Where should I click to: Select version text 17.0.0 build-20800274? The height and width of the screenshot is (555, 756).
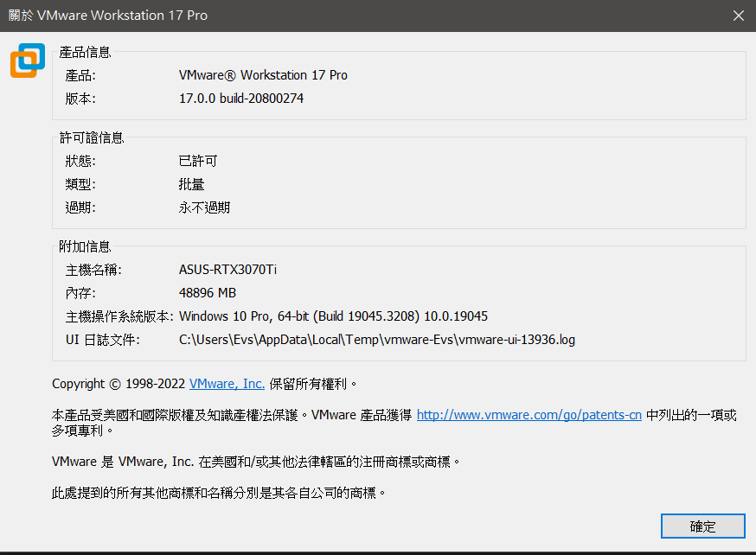(241, 99)
